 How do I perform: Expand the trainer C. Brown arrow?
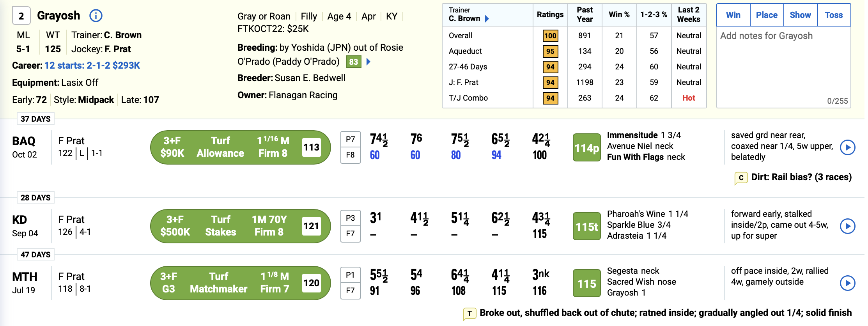point(487,19)
